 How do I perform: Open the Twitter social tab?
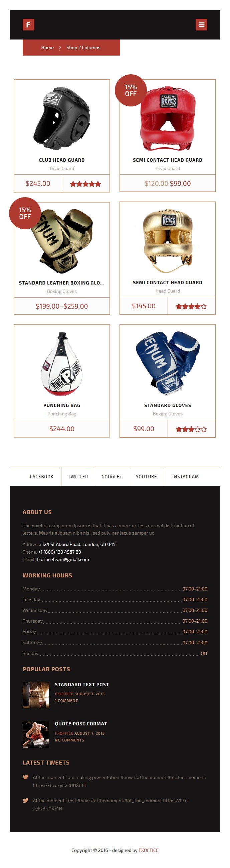[78, 476]
